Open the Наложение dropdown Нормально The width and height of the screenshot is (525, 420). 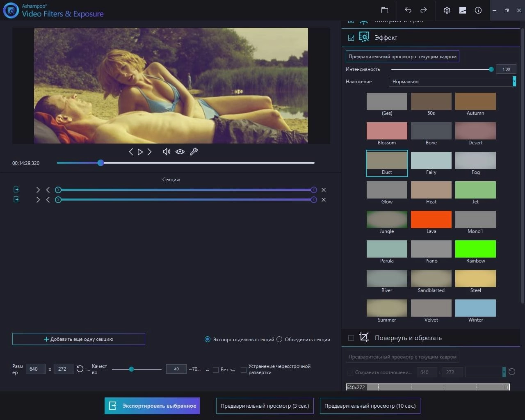click(452, 81)
